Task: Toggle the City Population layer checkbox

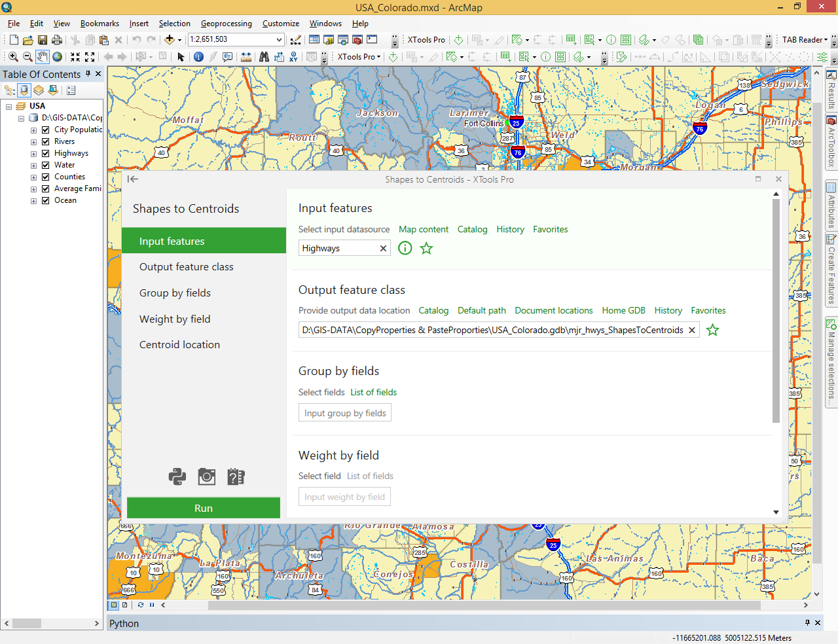Action: tap(46, 130)
